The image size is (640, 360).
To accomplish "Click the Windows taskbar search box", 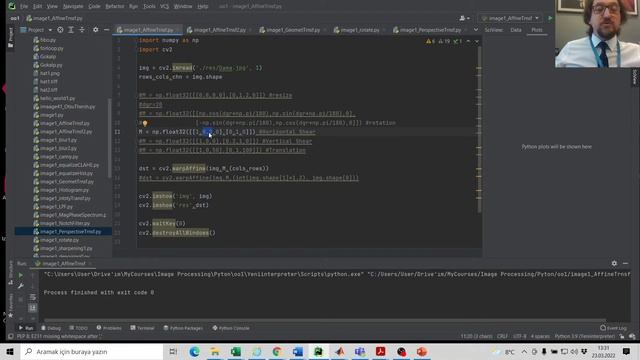I will (x=92, y=351).
